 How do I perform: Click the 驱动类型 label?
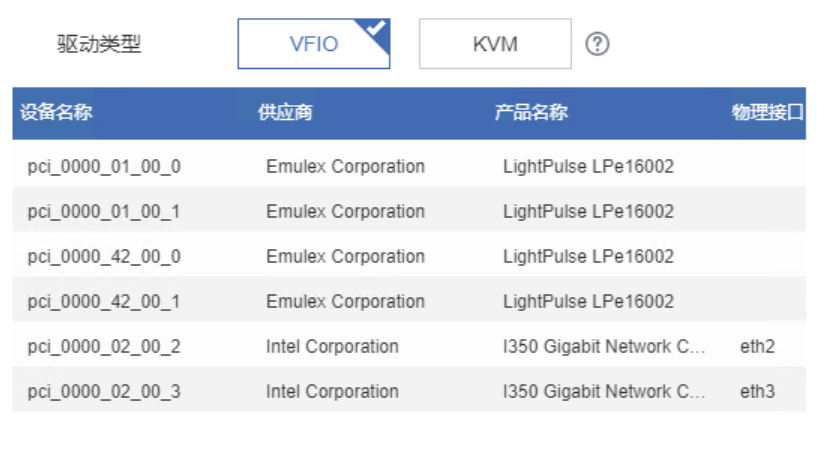[100, 45]
